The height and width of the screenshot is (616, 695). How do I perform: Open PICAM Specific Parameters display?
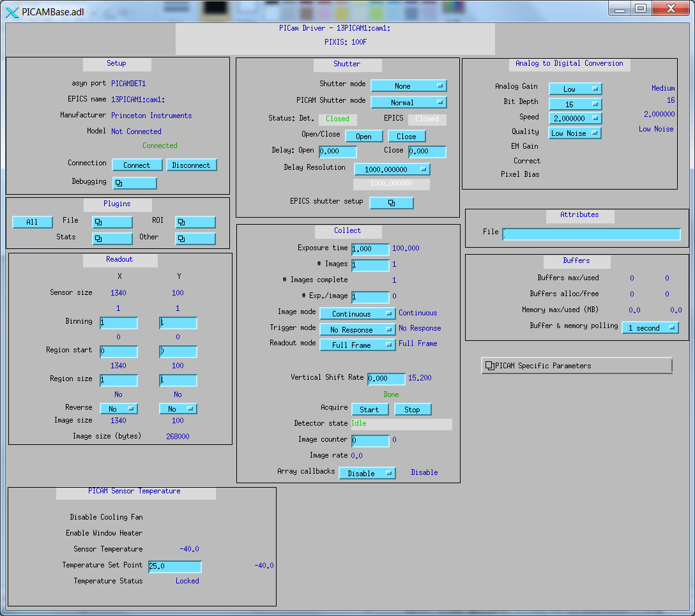coord(577,366)
